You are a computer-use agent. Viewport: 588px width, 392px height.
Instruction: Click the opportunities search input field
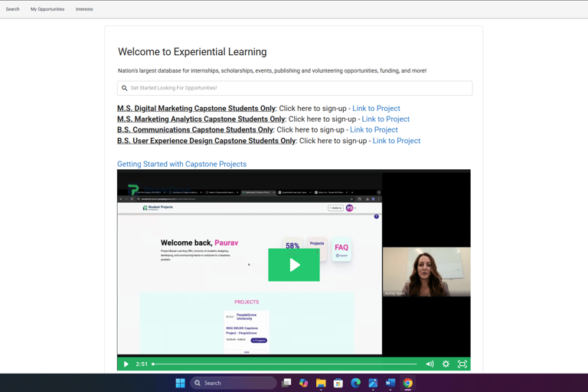coord(294,88)
